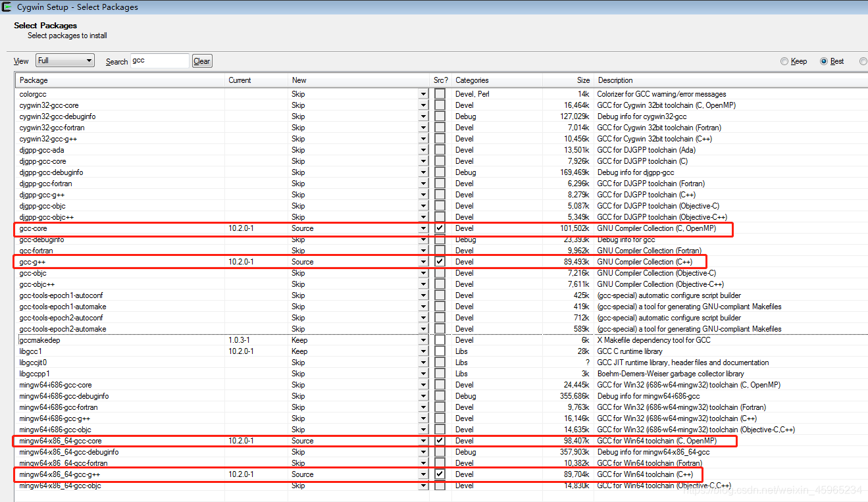The width and height of the screenshot is (868, 502).
Task: Check the Src checkbox for libgcc1
Action: pyautogui.click(x=440, y=351)
